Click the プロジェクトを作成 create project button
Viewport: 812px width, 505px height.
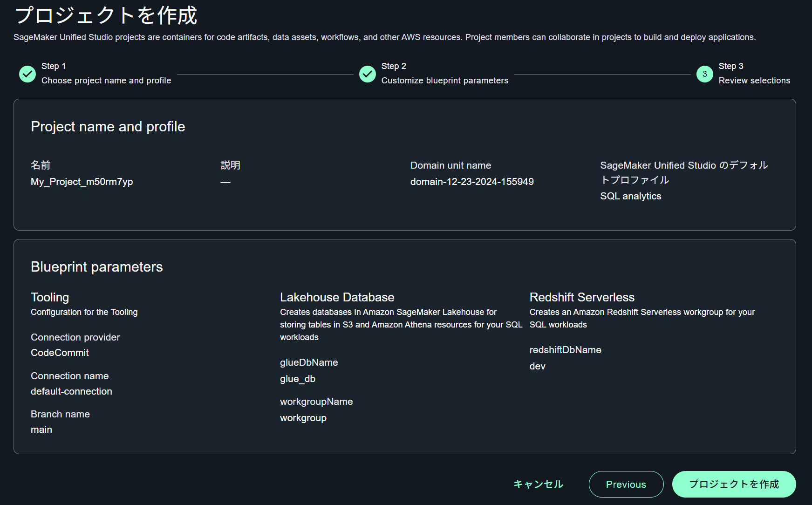pos(734,484)
